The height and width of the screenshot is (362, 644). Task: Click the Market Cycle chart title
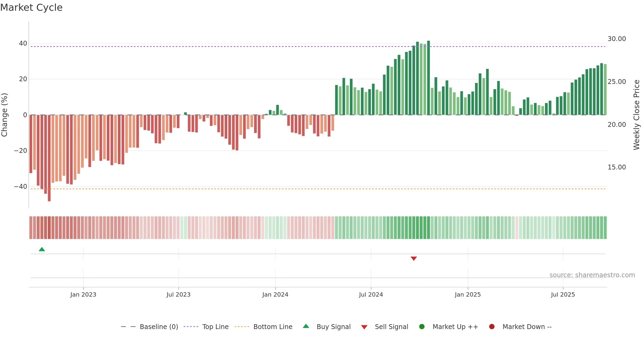coord(31,8)
